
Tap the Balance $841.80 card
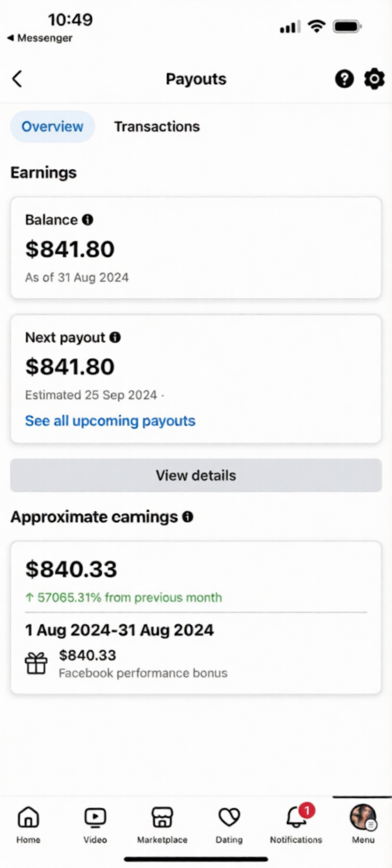196,248
